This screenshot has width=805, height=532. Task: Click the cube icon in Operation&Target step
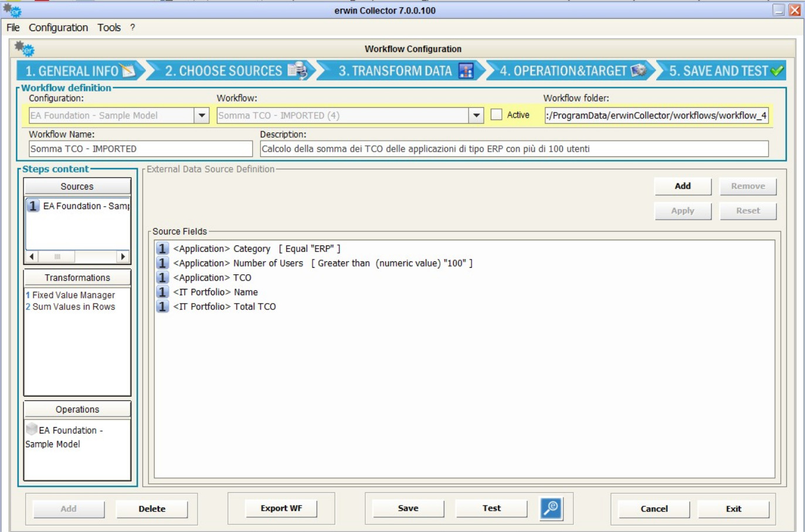coord(638,70)
